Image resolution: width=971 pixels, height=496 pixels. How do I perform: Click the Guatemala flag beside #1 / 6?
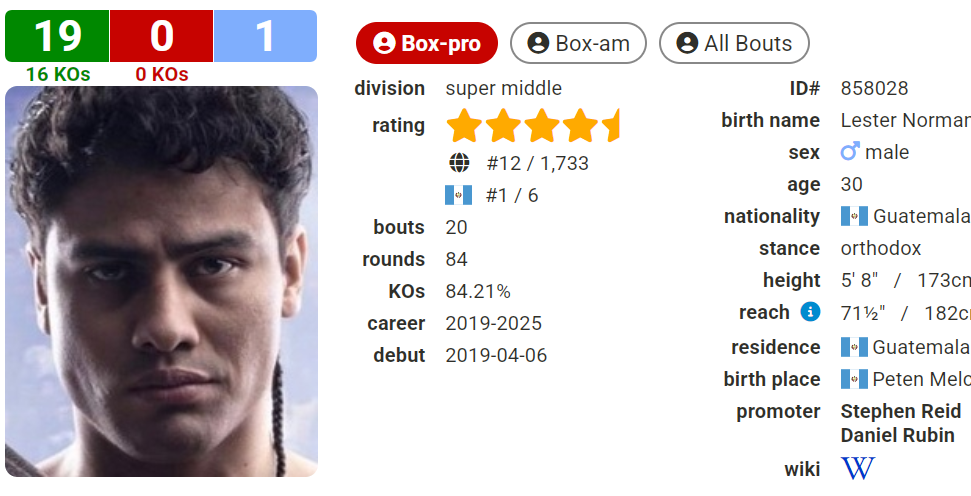458,195
